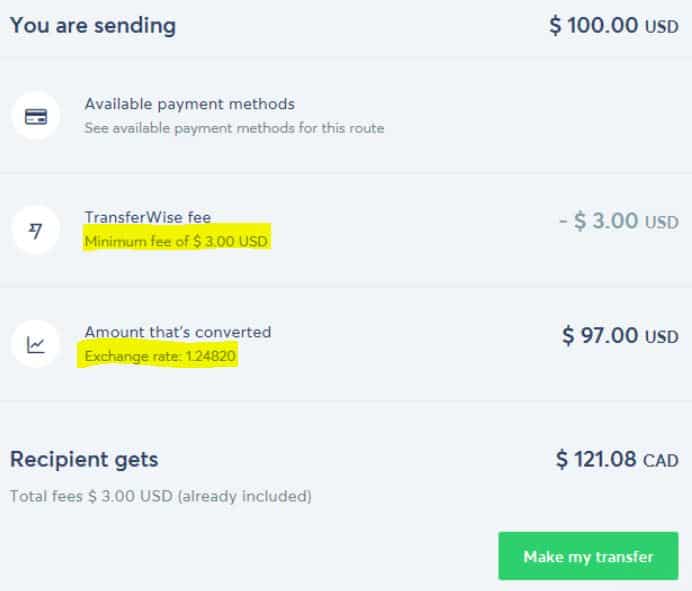The image size is (692, 591).
Task: Click the Amount that's converted label
Action: click(x=178, y=332)
